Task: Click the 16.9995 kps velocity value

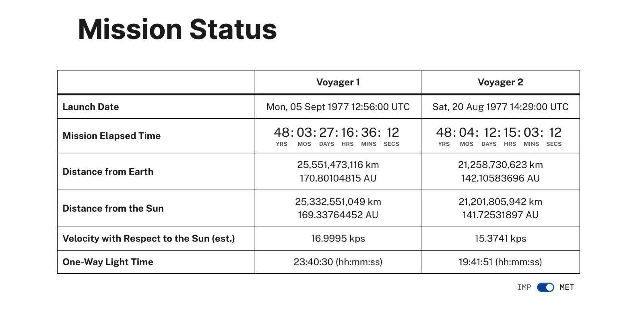Action: (338, 238)
